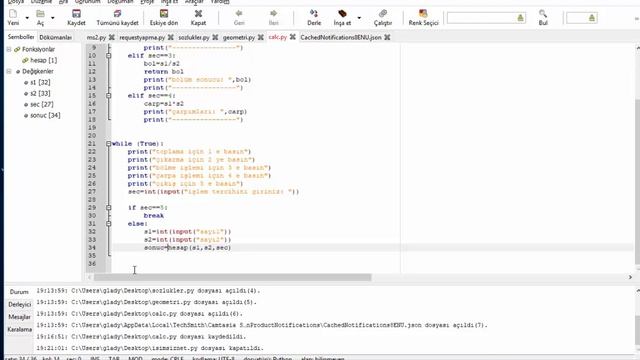640x360 pixels.
Task: Click the horizontal scrollbar right arrow
Action: [630, 277]
